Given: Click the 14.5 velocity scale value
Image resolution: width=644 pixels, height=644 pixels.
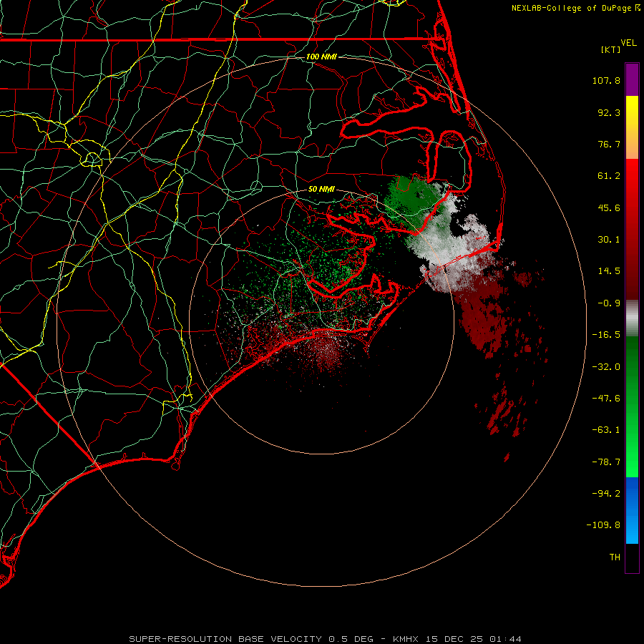Looking at the screenshot, I should click(609, 271).
